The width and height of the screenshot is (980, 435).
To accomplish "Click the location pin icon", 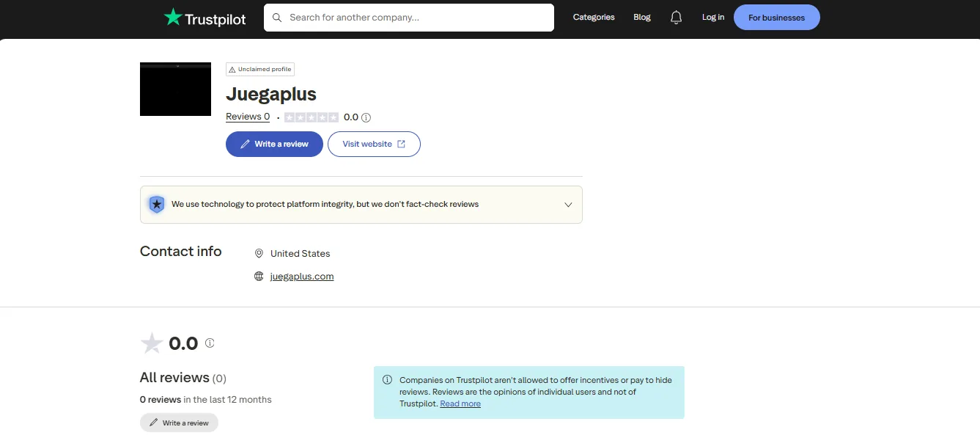I will pos(259,253).
